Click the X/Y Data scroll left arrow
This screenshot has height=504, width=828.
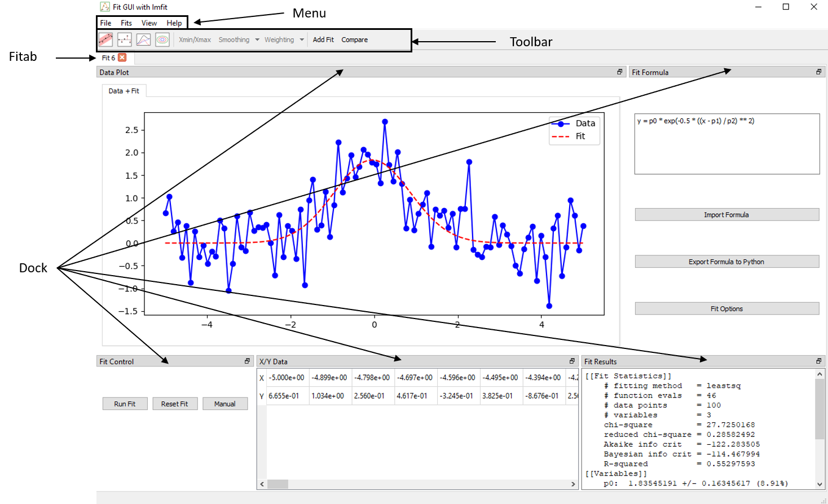tap(262, 484)
